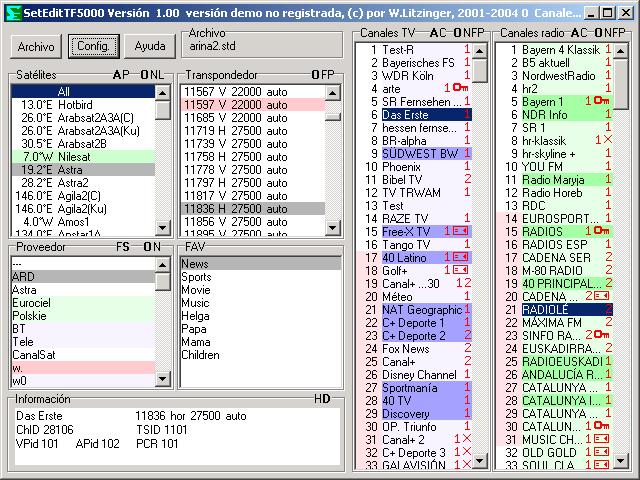The height and width of the screenshot is (480, 640).
Task: Choose Sports in the FAV list
Action: pos(196,277)
